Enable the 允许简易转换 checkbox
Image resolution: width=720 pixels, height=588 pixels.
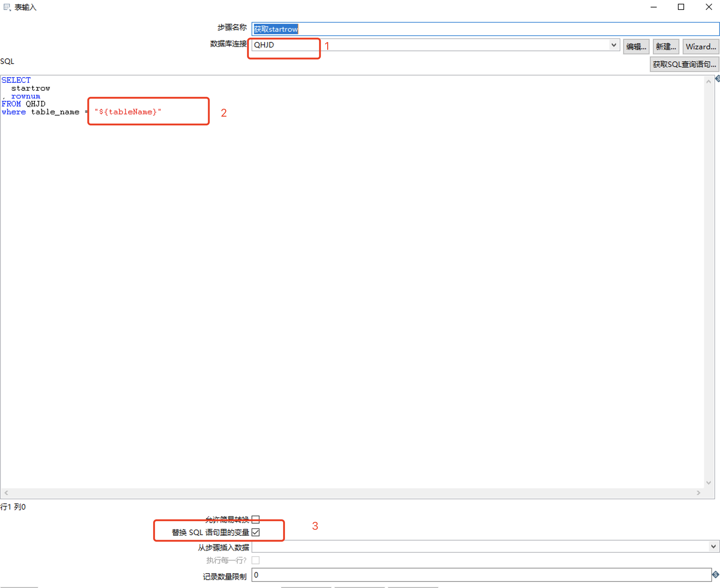pyautogui.click(x=256, y=519)
